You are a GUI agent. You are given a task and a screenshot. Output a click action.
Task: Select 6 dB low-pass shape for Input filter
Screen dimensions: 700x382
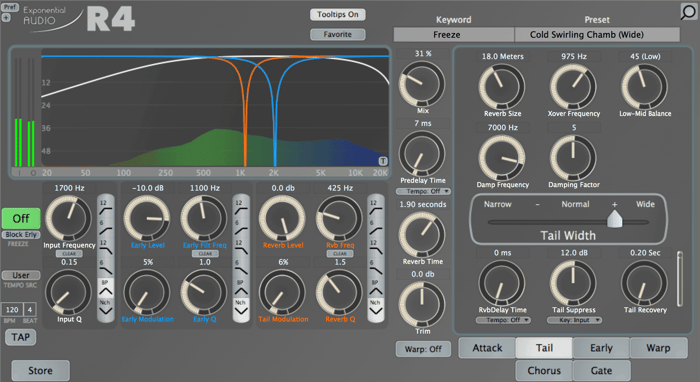(x=106, y=268)
